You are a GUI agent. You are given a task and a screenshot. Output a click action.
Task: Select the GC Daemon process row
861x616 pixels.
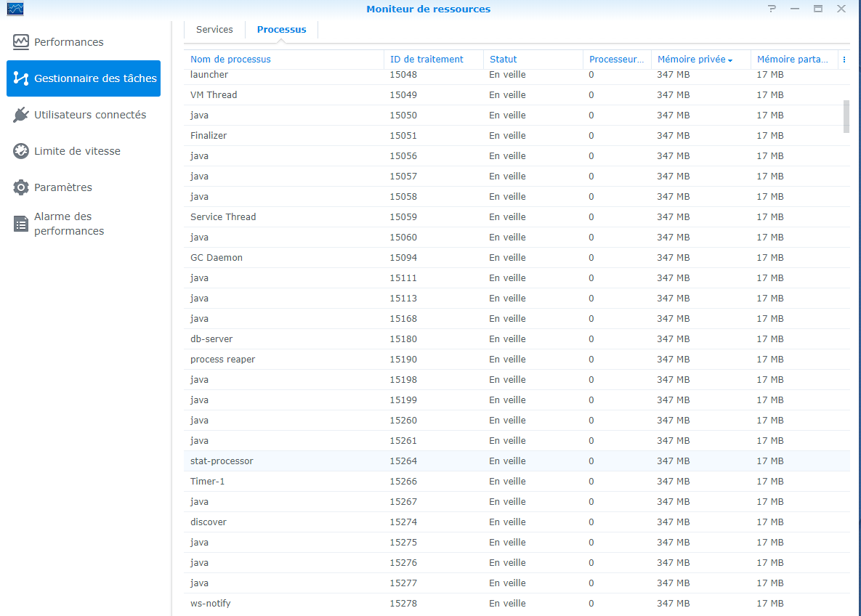click(x=217, y=258)
